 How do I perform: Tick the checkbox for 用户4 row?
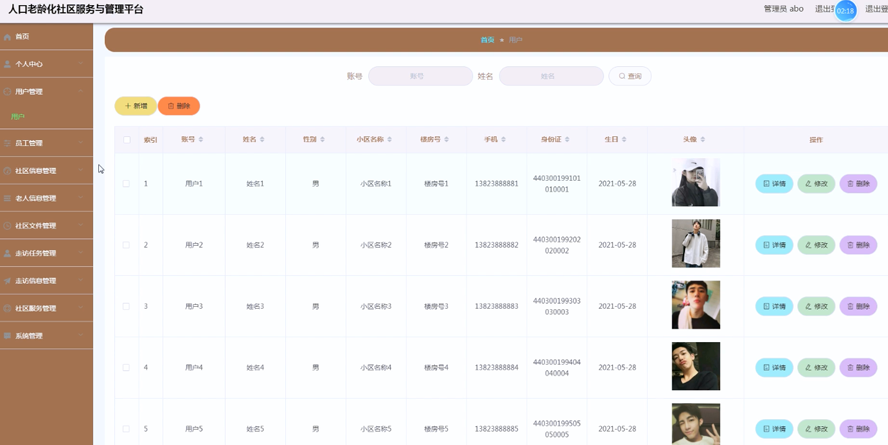click(126, 367)
